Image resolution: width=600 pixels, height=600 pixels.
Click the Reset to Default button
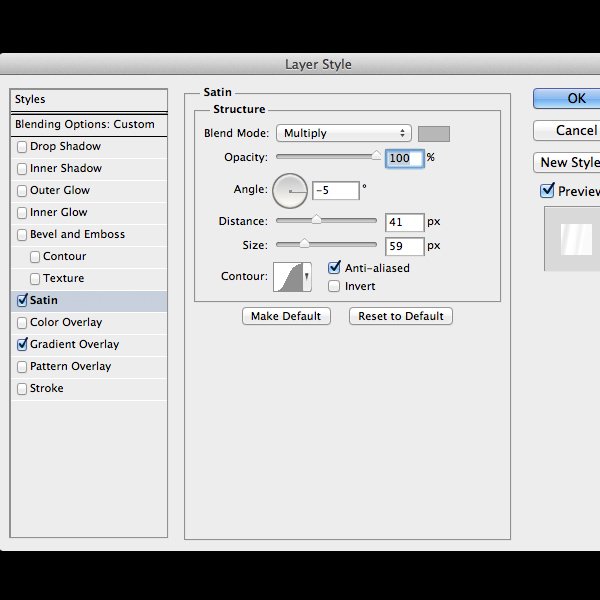401,316
